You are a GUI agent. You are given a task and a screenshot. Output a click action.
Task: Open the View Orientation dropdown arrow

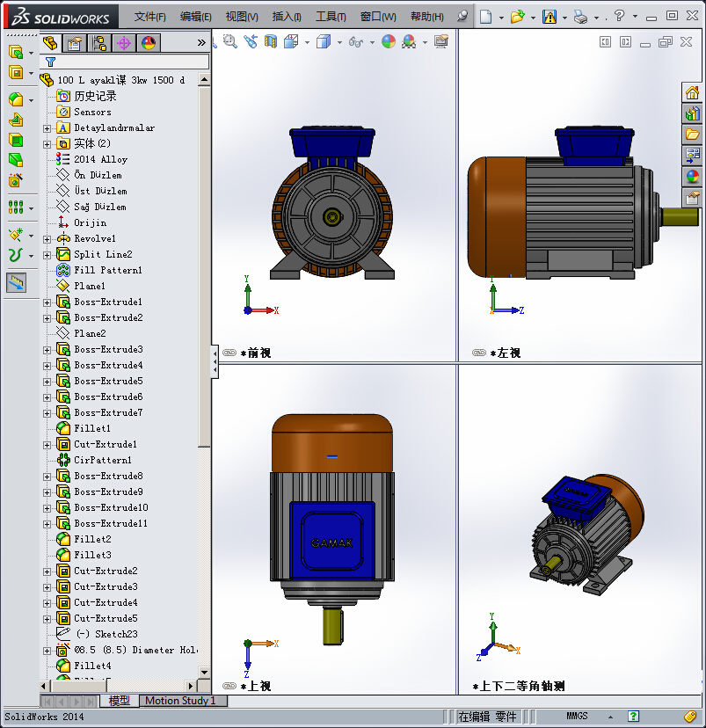coord(307,43)
